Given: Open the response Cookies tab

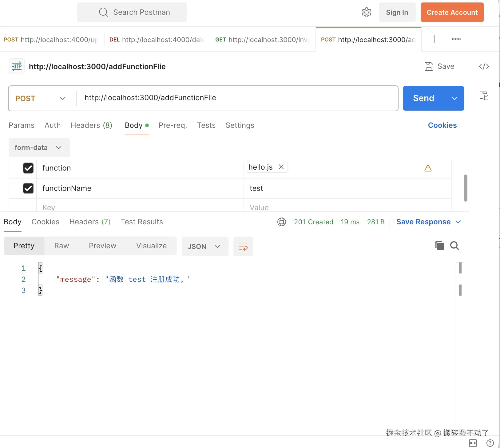Looking at the screenshot, I should [46, 222].
